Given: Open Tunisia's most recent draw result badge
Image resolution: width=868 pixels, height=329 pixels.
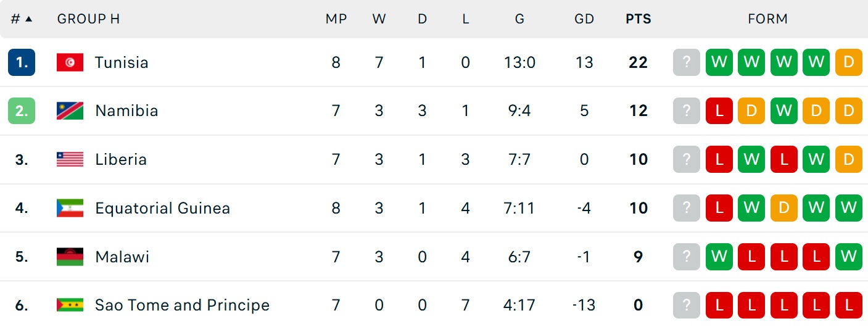Looking at the screenshot, I should pyautogui.click(x=849, y=62).
